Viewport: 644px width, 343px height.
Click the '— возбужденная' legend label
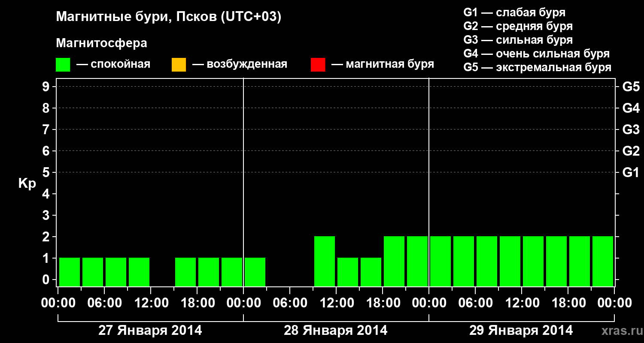240,65
